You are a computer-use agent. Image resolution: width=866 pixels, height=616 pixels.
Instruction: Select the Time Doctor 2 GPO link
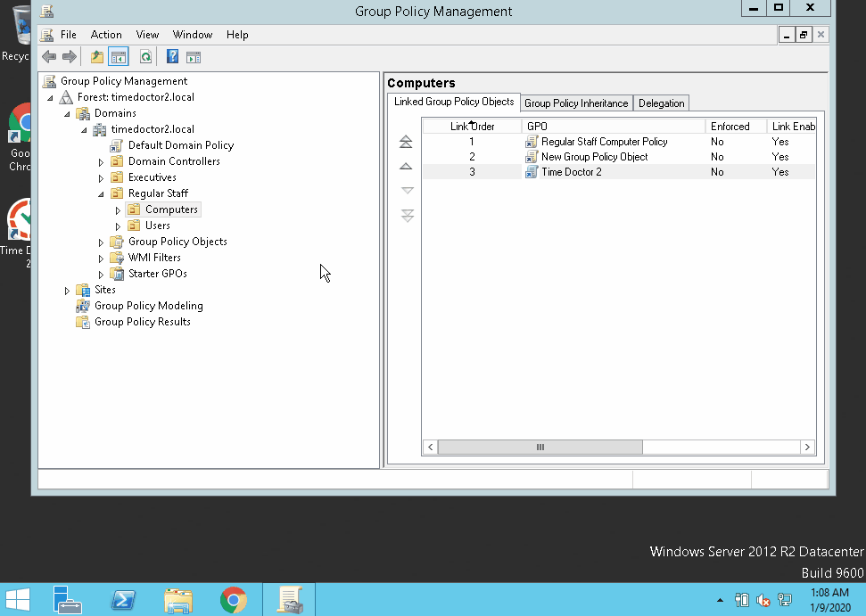tap(571, 171)
